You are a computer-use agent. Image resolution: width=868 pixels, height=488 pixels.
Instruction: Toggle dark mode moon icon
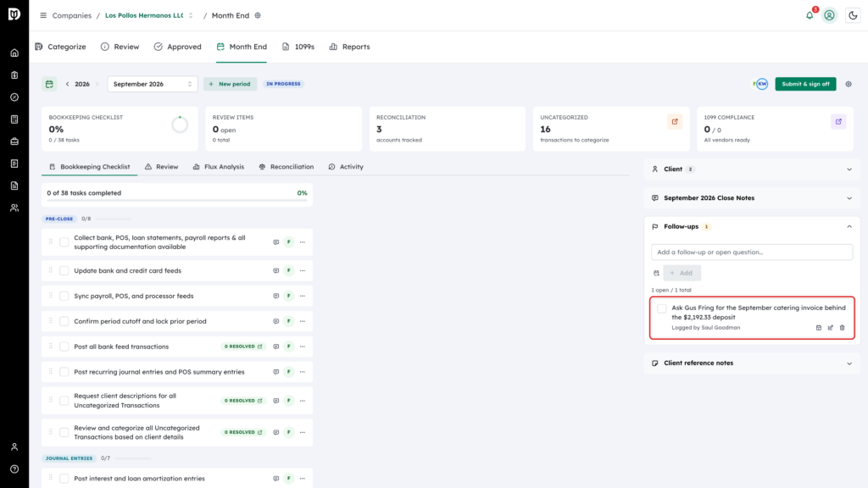tap(853, 15)
